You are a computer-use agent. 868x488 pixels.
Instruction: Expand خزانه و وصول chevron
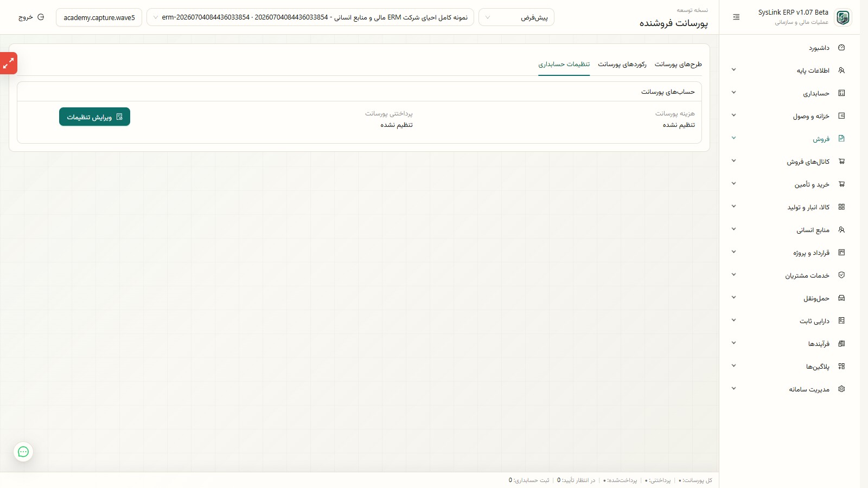point(733,115)
